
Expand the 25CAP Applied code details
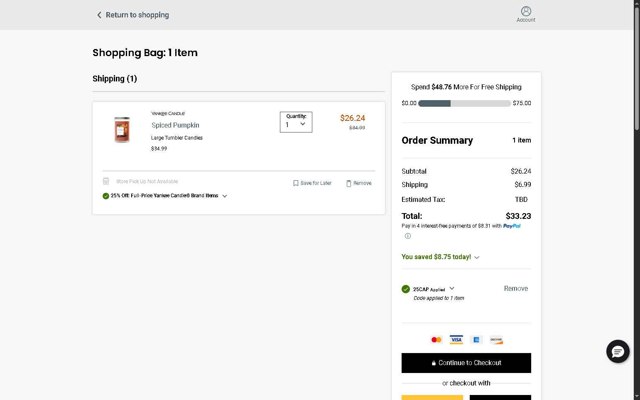click(x=452, y=288)
